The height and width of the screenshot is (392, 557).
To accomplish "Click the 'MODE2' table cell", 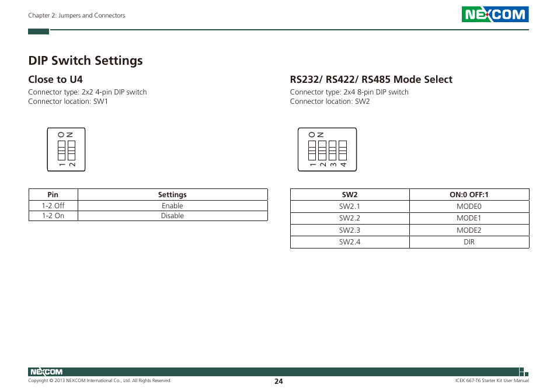I will point(469,230).
